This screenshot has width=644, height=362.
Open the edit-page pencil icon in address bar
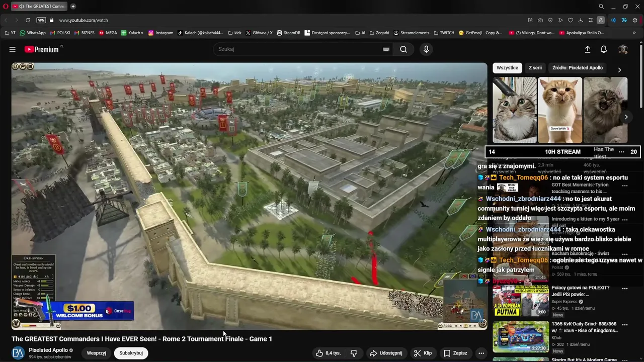coord(530,20)
